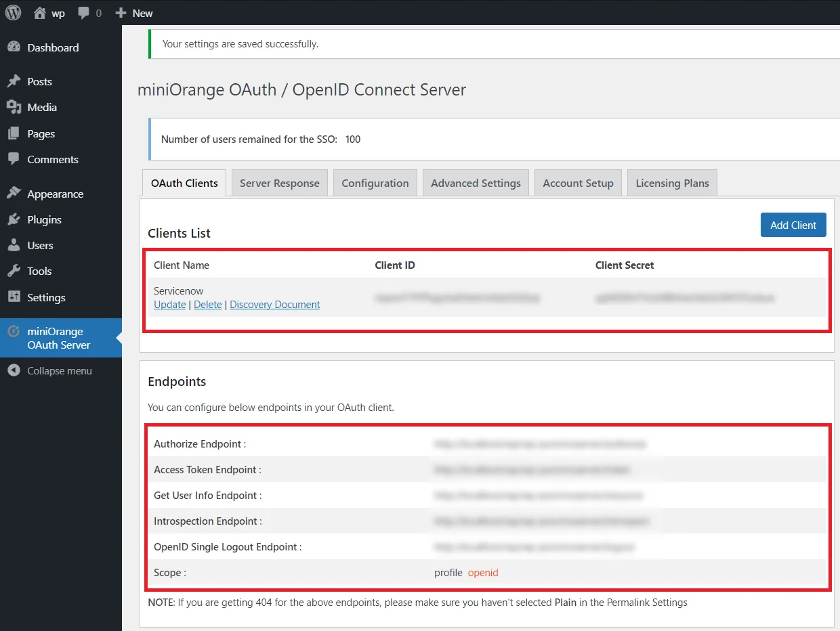Click the Get User Info Endpoint label

207,496
